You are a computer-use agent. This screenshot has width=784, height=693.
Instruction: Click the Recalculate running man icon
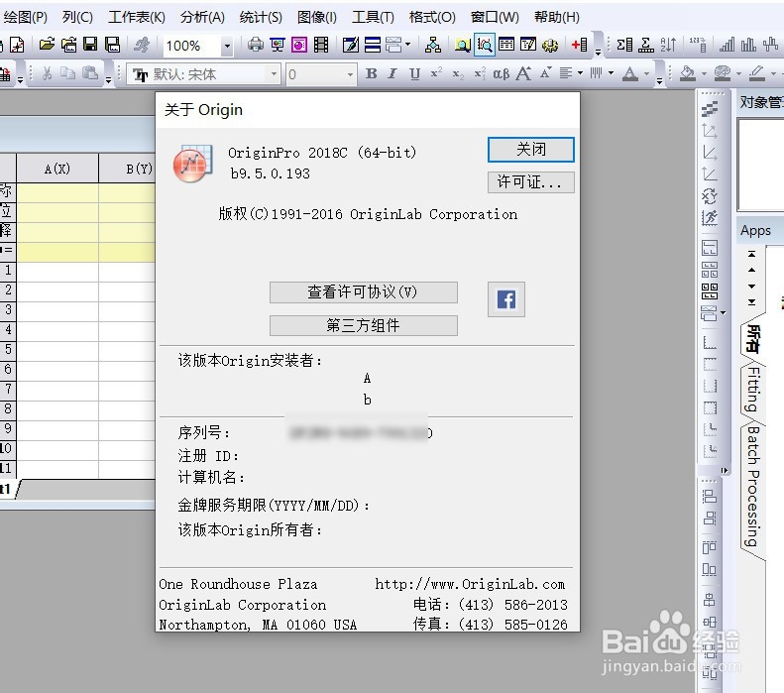(x=142, y=45)
